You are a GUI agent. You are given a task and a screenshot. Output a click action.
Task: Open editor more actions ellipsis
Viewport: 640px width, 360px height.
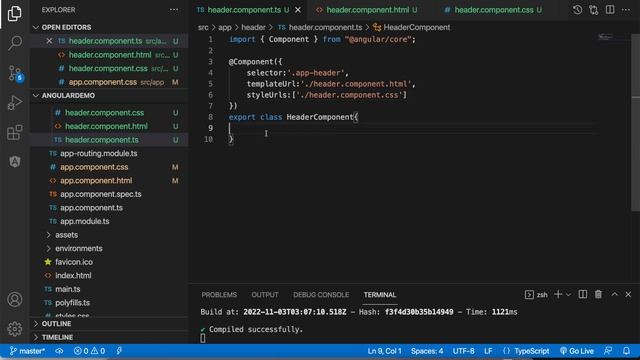point(626,10)
